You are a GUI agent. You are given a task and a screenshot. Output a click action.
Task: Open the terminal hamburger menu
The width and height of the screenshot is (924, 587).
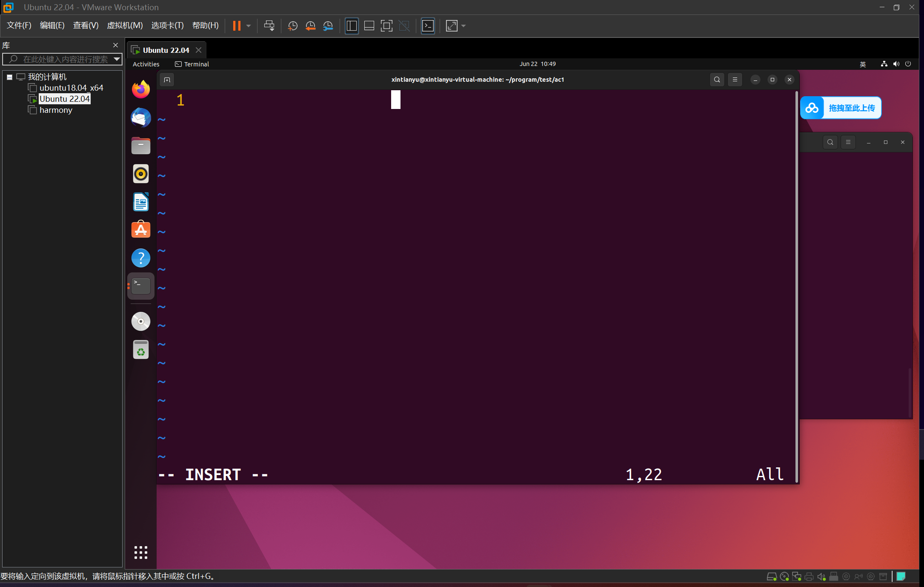[x=735, y=80]
